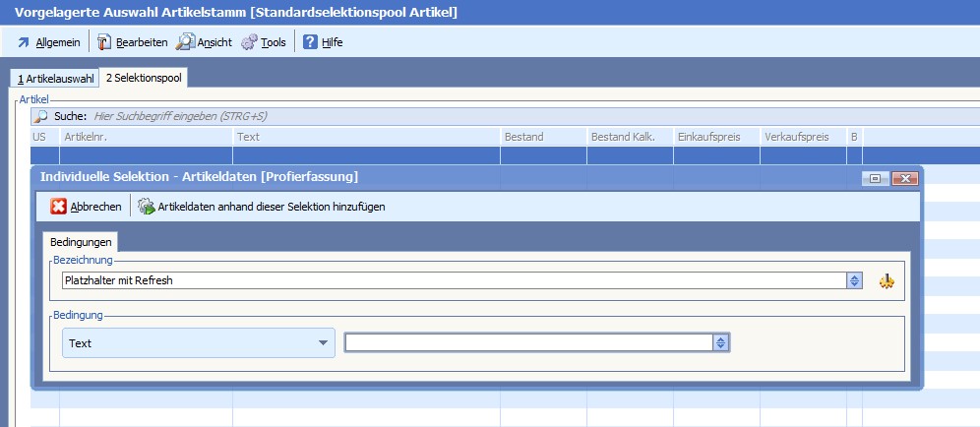Switch to the 1 Artikelauswahl tab
The image size is (980, 427).
(55, 79)
